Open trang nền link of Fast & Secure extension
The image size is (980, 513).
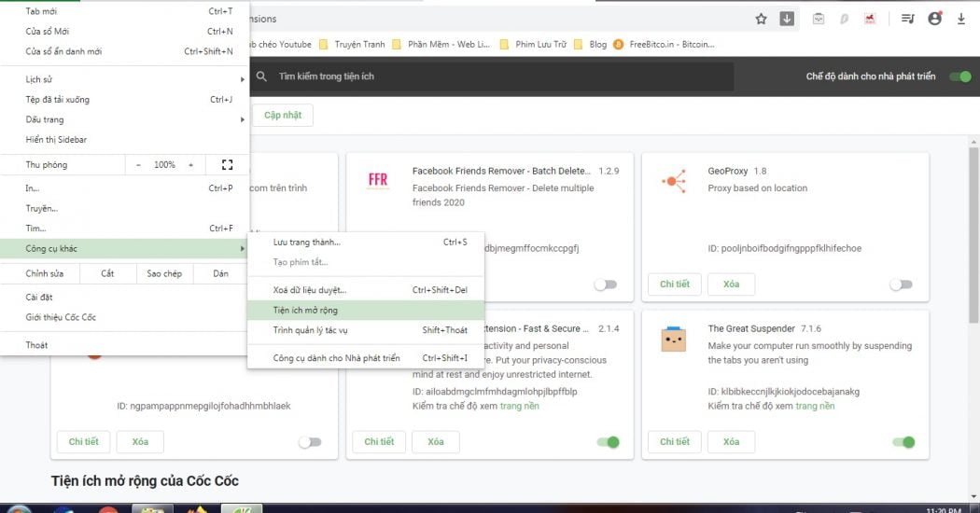tap(519, 406)
